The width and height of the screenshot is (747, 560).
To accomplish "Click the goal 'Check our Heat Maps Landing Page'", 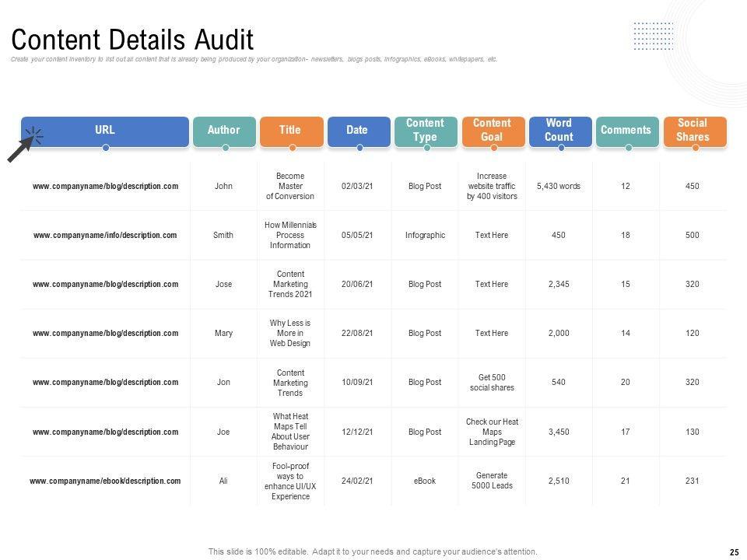I will pos(492,432).
